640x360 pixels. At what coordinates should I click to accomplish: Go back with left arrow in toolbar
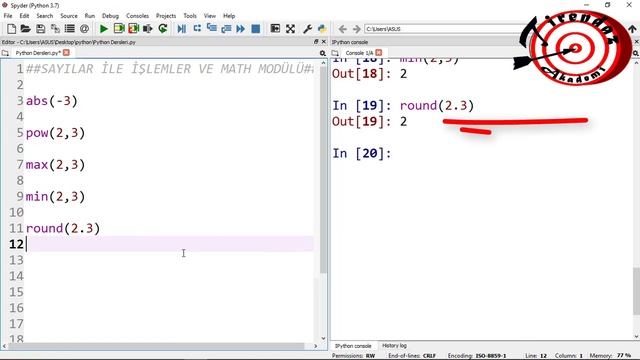pos(343,29)
